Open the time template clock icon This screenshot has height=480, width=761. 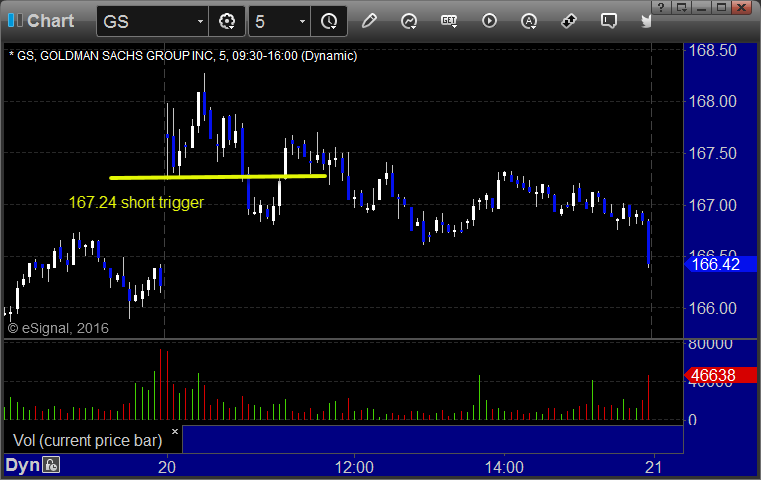tap(329, 21)
